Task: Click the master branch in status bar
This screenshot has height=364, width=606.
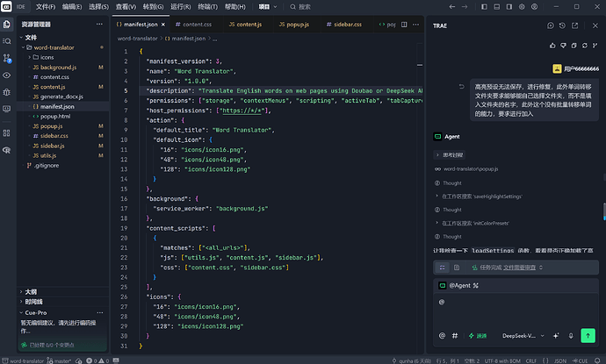Action: 59,360
